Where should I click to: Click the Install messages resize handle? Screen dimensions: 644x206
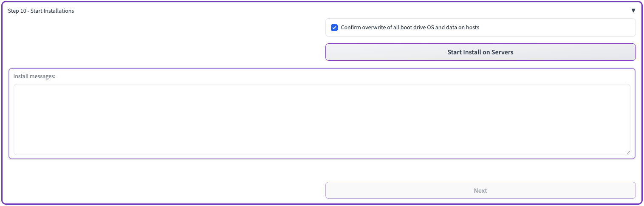(x=627, y=152)
